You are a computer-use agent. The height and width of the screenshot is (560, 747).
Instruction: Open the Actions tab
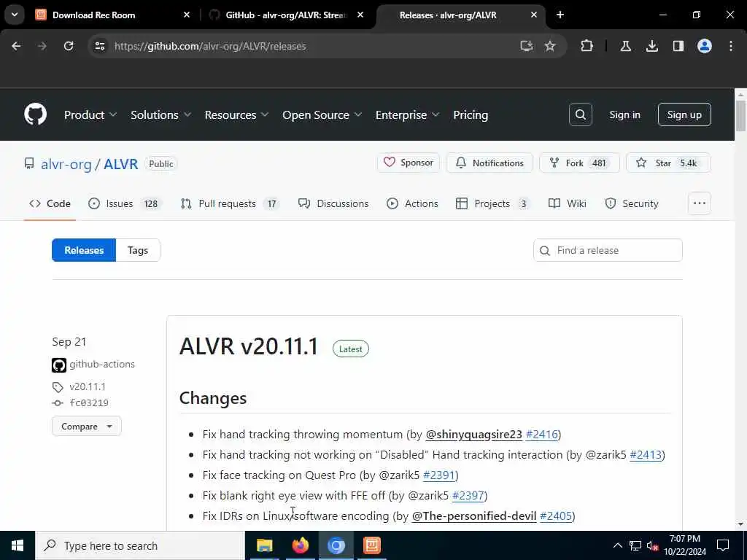tap(412, 204)
